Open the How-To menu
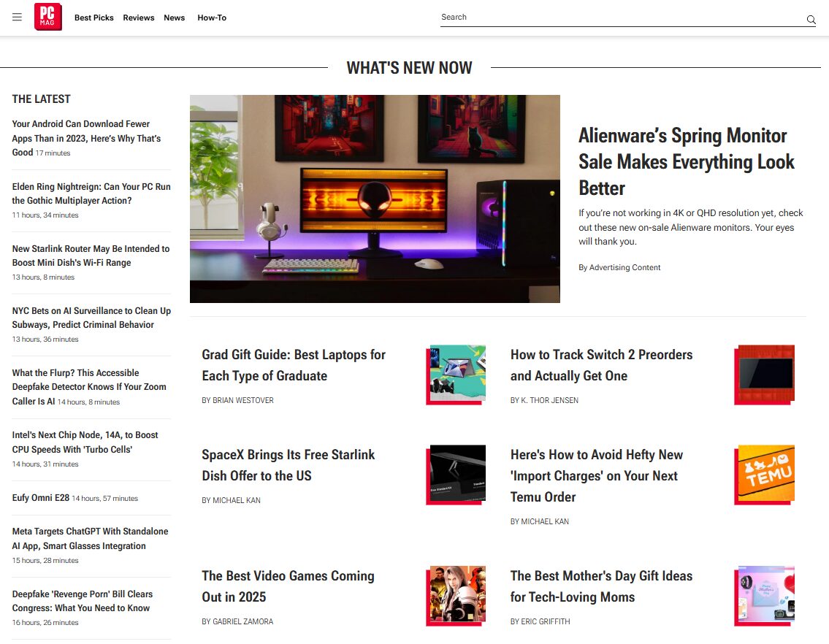The image size is (829, 644). (x=212, y=18)
